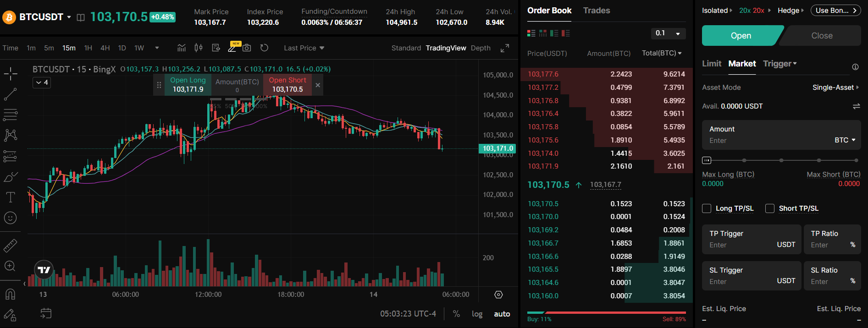Click the order type info icon

tap(855, 67)
